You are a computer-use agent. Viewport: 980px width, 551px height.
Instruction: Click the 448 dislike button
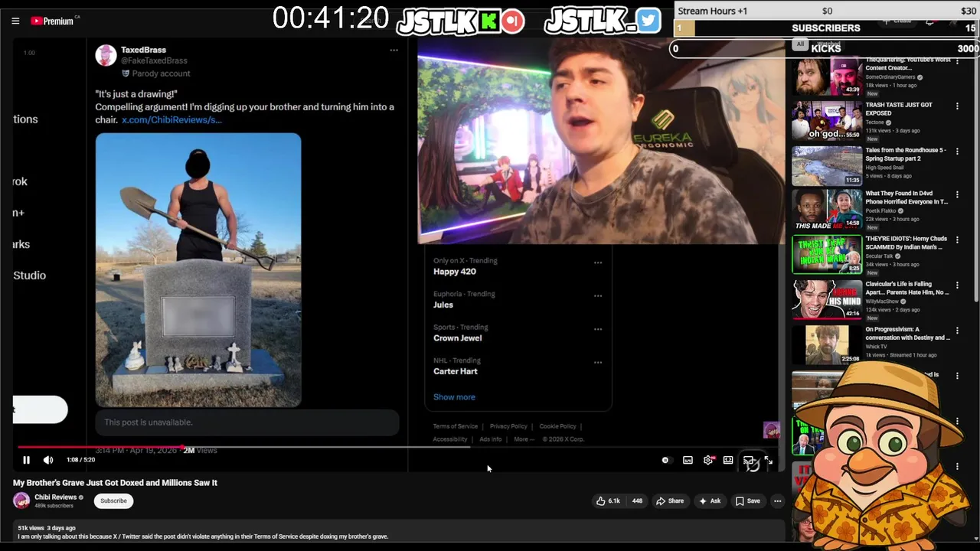[637, 501]
